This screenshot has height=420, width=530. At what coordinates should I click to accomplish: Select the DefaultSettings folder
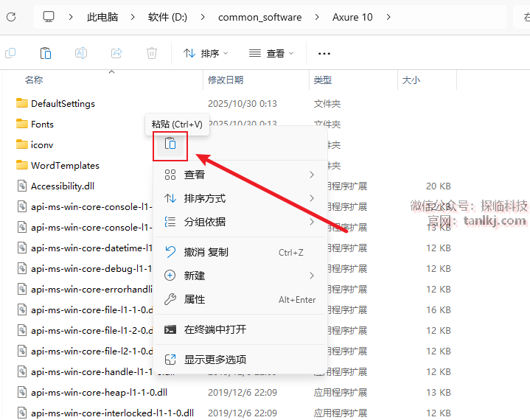coord(63,104)
